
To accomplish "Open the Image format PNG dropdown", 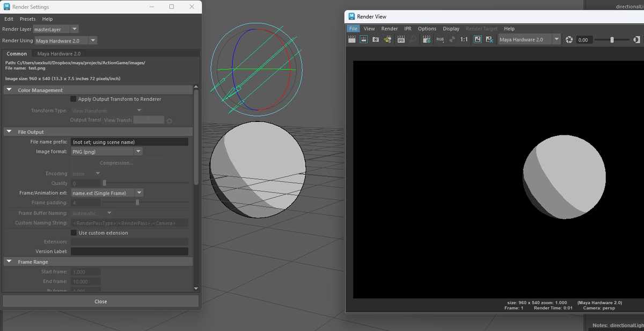I will [x=106, y=152].
